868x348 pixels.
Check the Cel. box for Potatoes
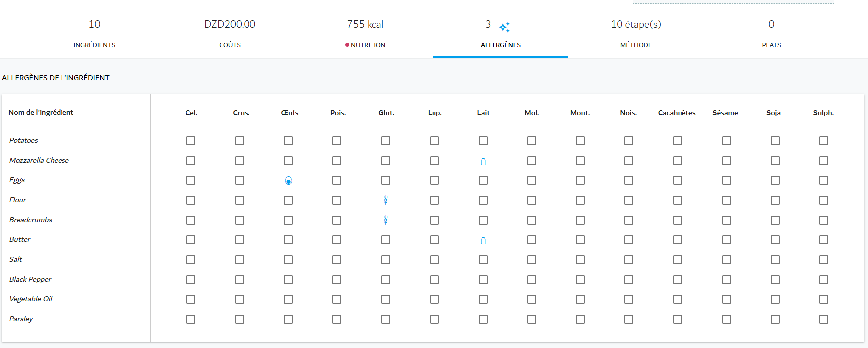[191, 141]
